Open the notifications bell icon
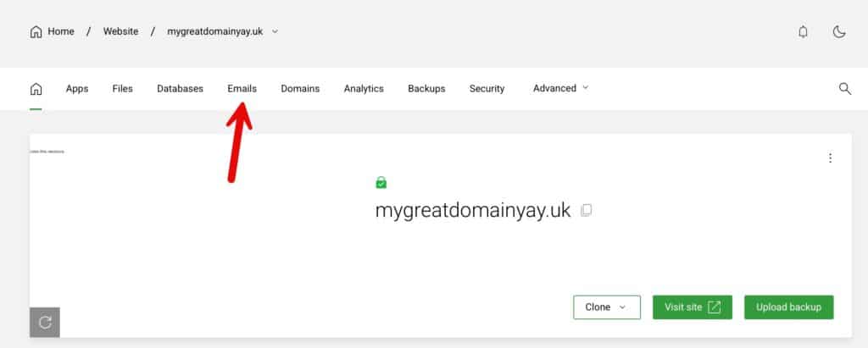 (x=803, y=32)
